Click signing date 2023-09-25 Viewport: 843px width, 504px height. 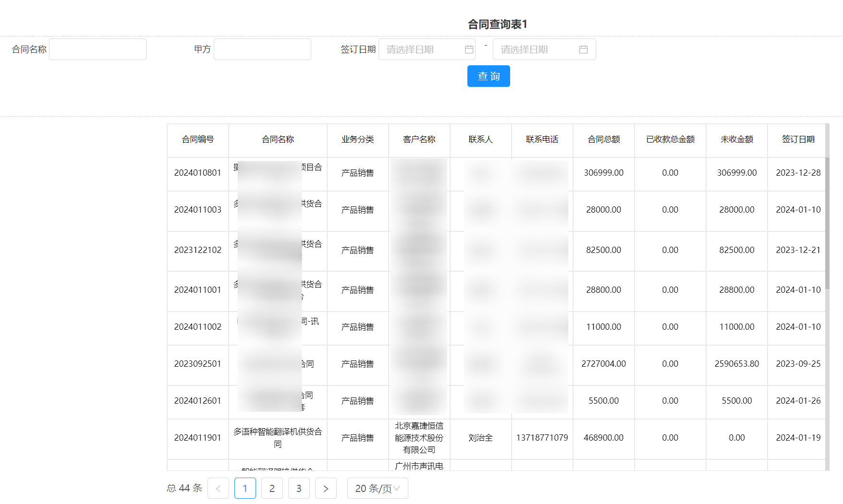pyautogui.click(x=798, y=364)
